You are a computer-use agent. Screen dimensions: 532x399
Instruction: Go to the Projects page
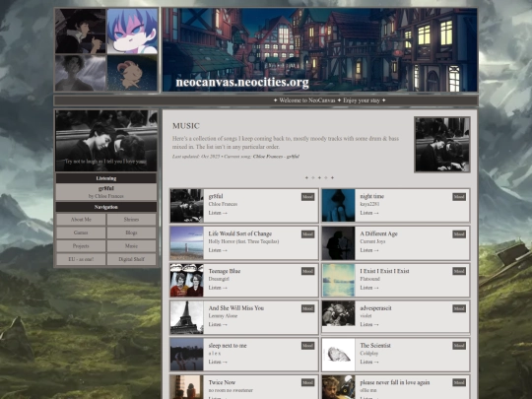(x=81, y=246)
